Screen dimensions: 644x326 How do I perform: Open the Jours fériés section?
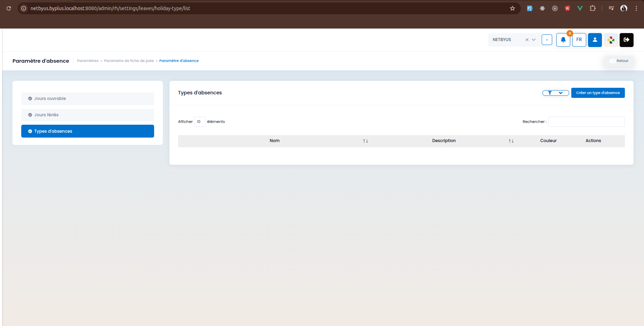click(x=87, y=115)
